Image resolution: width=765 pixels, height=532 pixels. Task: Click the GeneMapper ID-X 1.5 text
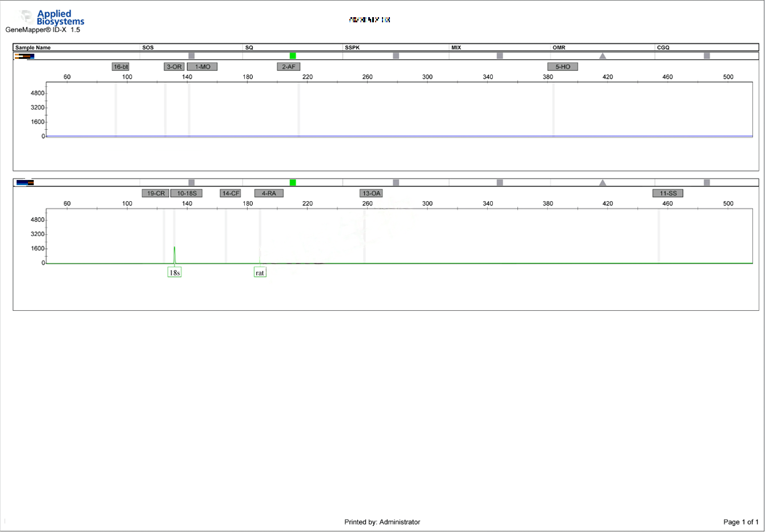point(43,30)
